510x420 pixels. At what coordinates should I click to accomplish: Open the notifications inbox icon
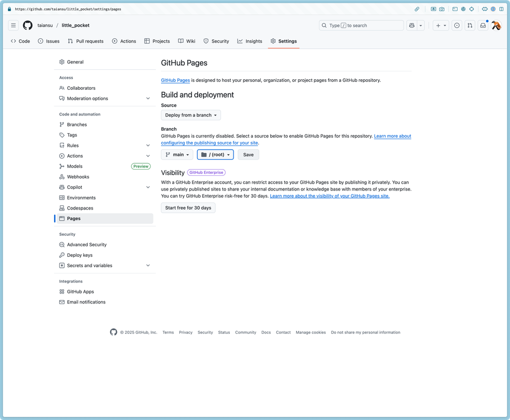[x=483, y=25]
